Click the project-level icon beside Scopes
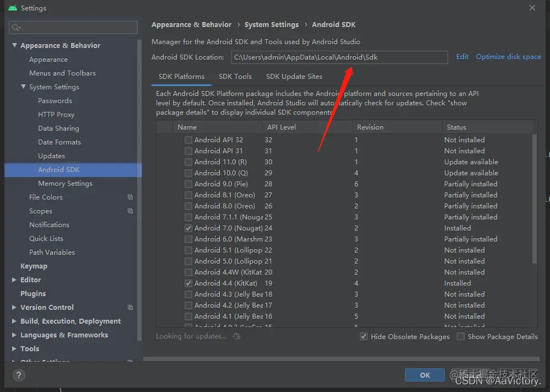This screenshot has width=550, height=392. click(x=130, y=211)
